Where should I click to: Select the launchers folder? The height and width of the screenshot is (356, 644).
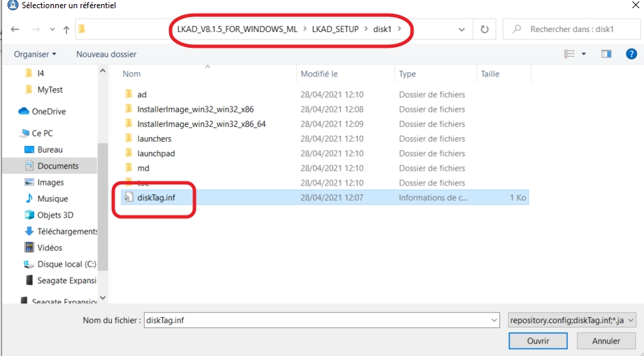(154, 139)
